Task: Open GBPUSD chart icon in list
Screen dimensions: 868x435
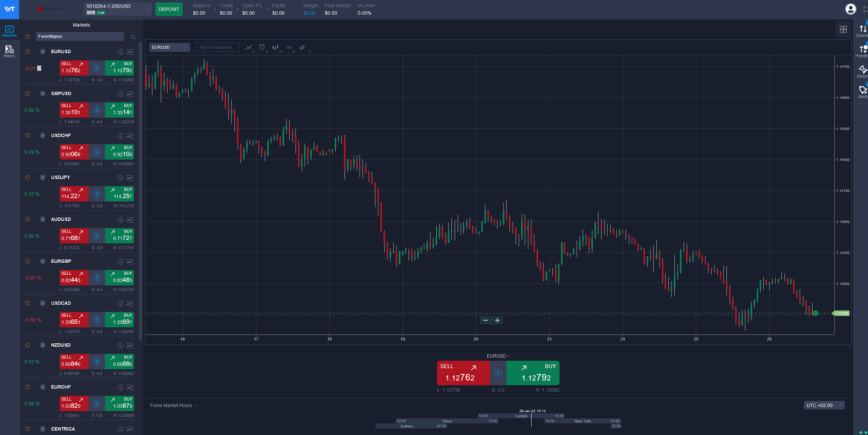Action: coord(130,94)
